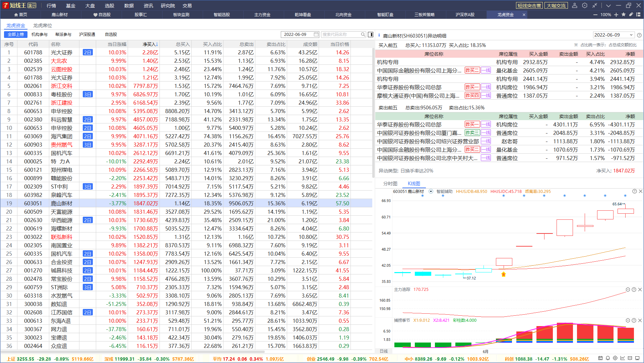Click the zoom in plus icon
The width and height of the screenshot is (644, 363).
tap(616, 15)
